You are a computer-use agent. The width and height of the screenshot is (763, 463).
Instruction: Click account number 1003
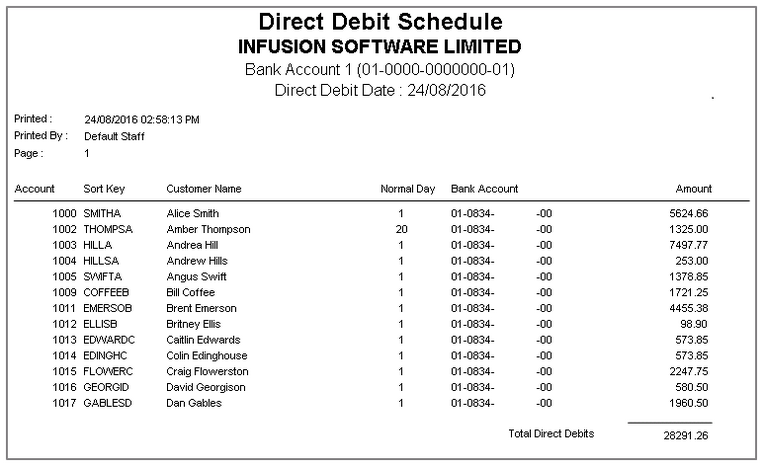(64, 245)
